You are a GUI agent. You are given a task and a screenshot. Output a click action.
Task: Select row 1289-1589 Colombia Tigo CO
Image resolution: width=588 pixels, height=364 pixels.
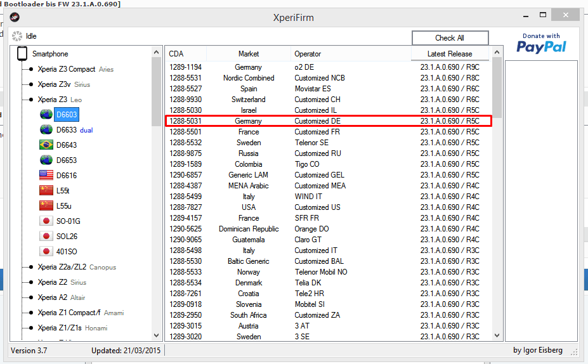tap(328, 164)
